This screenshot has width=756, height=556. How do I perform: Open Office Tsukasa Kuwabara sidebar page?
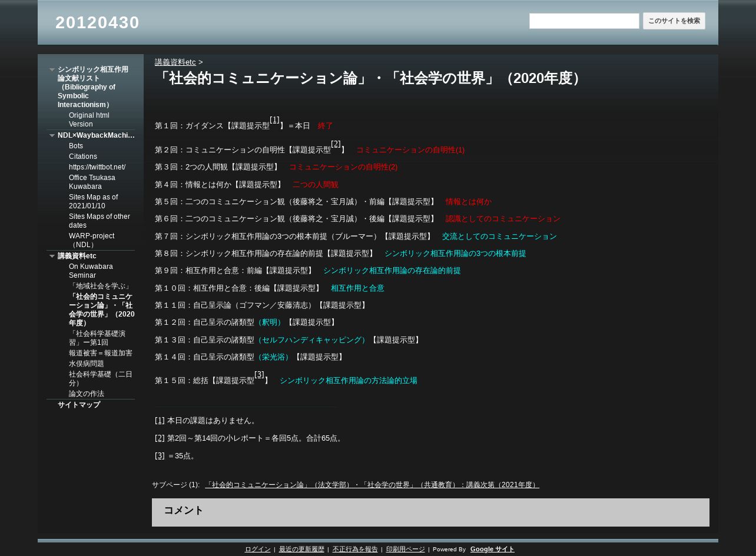point(92,182)
